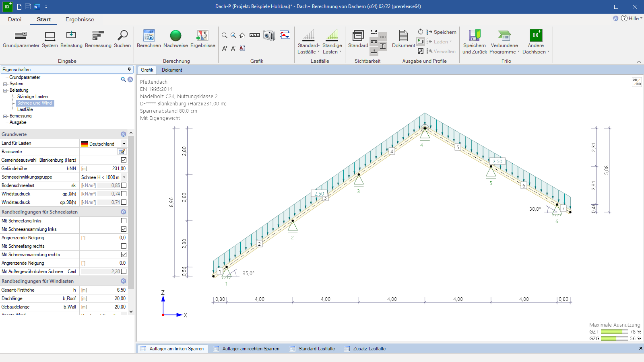Check Mit Schneefang rechts

[x=124, y=246]
